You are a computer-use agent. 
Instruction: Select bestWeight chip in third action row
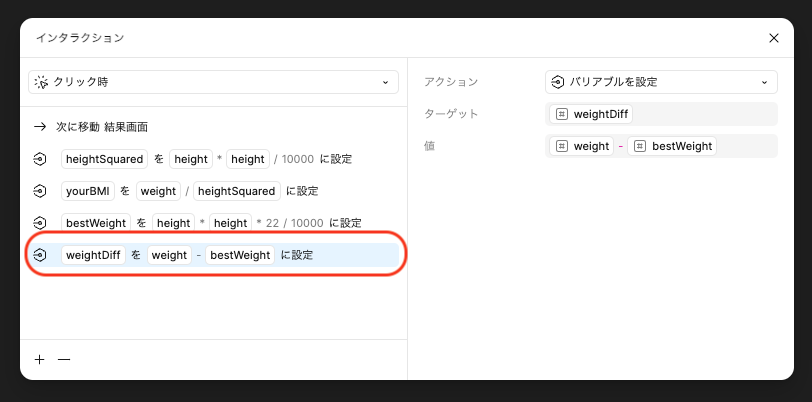(x=96, y=223)
